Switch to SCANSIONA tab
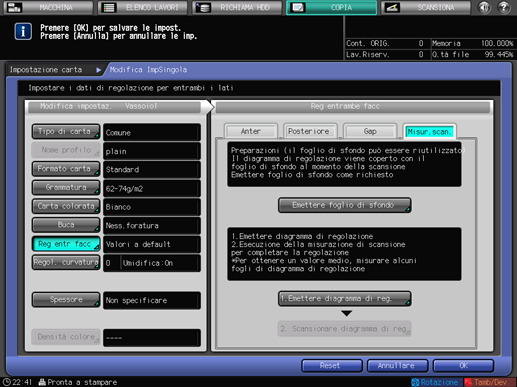Screen dimensions: 517x387 [x=426, y=7]
